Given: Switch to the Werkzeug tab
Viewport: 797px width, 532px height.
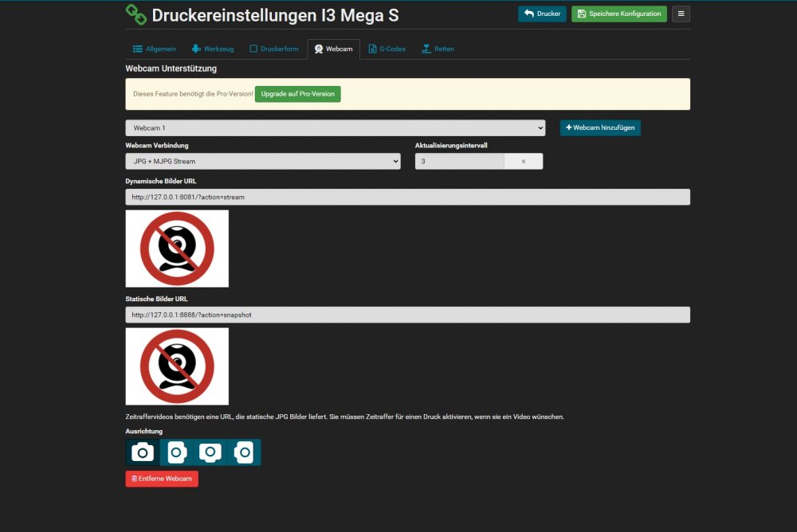Looking at the screenshot, I should pos(213,49).
